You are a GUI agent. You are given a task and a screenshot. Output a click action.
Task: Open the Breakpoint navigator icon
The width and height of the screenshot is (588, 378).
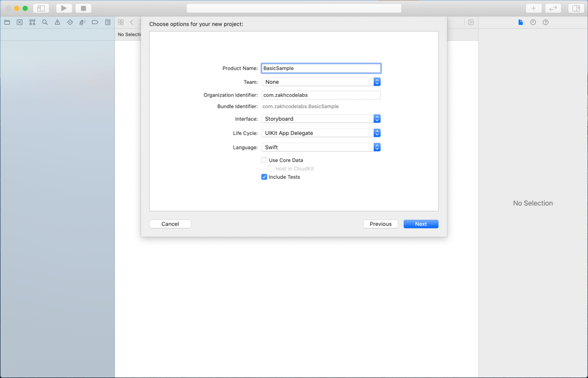click(95, 22)
